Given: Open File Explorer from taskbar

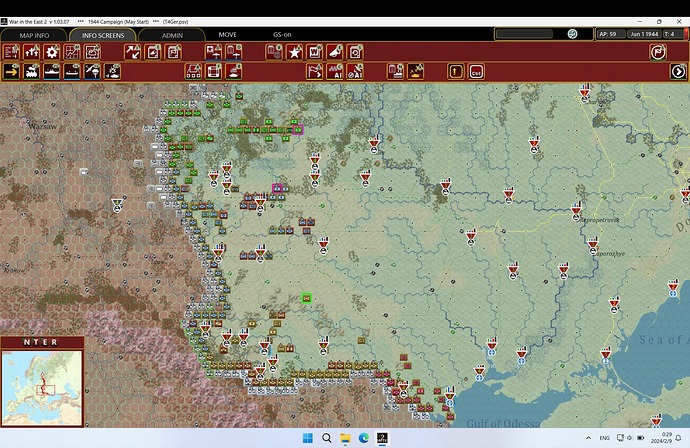Looking at the screenshot, I should tap(345, 438).
